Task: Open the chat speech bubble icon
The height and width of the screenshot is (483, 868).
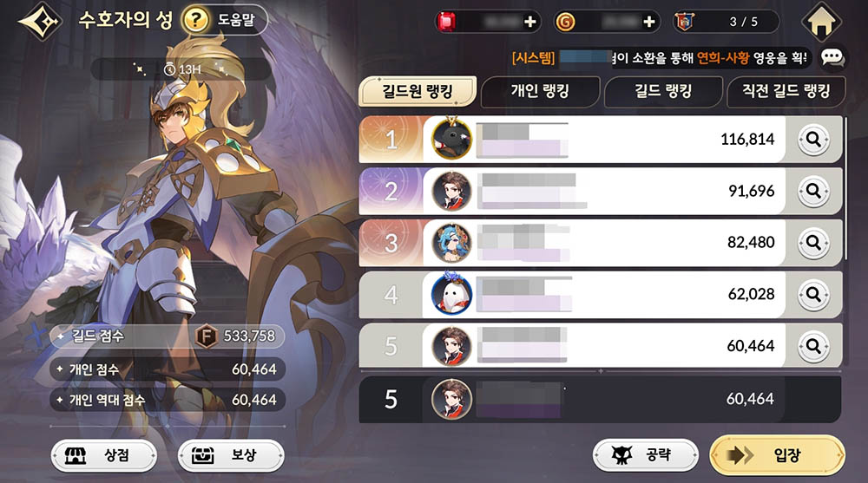Action: (832, 57)
